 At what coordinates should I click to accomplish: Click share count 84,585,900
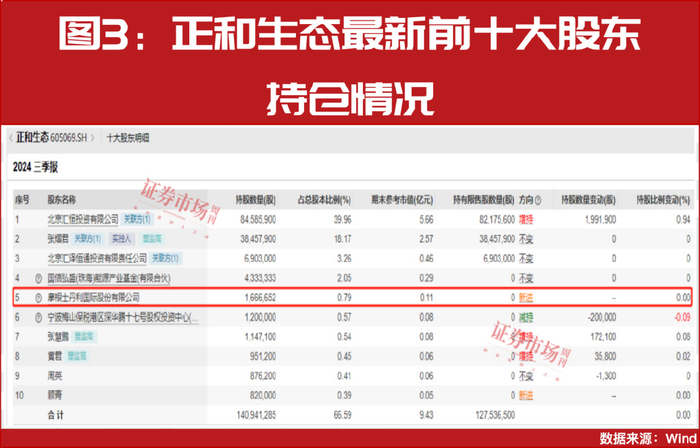pos(258,220)
